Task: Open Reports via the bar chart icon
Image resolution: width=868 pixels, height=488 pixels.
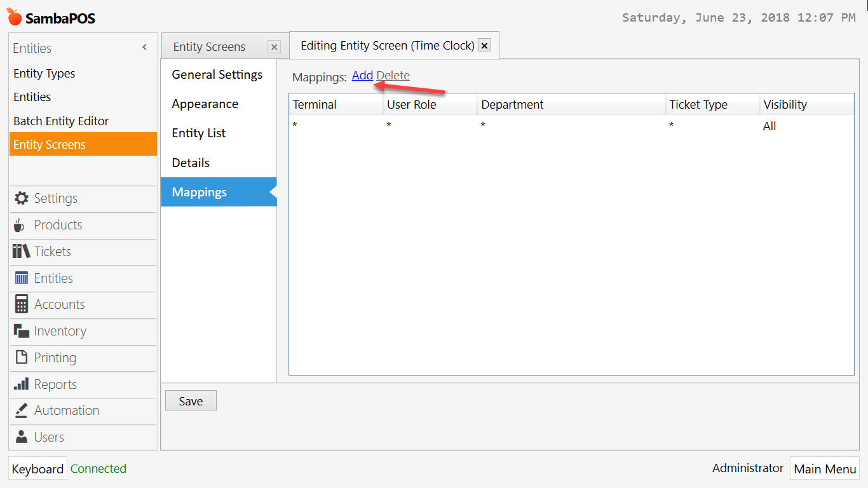Action: point(19,384)
